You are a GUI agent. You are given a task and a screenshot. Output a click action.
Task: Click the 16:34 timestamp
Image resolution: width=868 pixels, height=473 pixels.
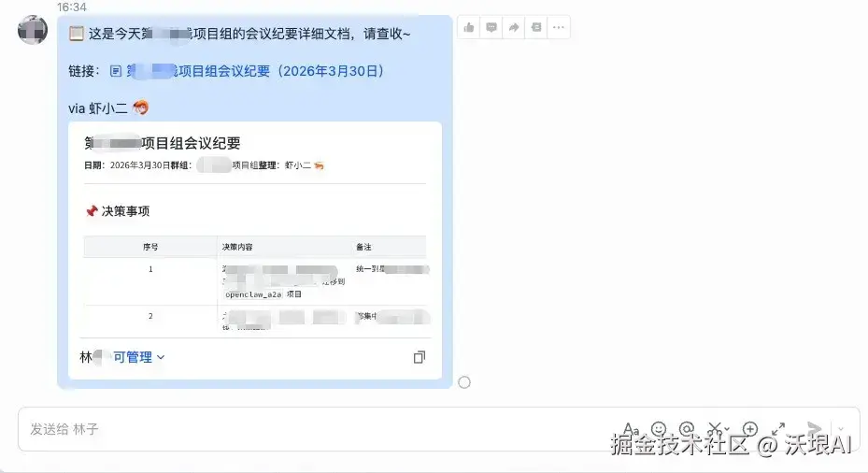(72, 7)
